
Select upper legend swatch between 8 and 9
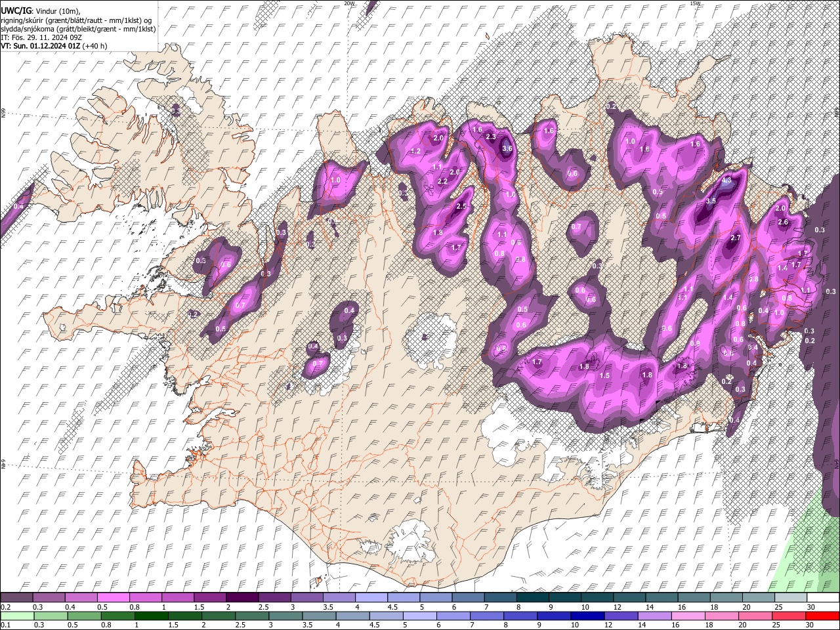[x=532, y=598]
